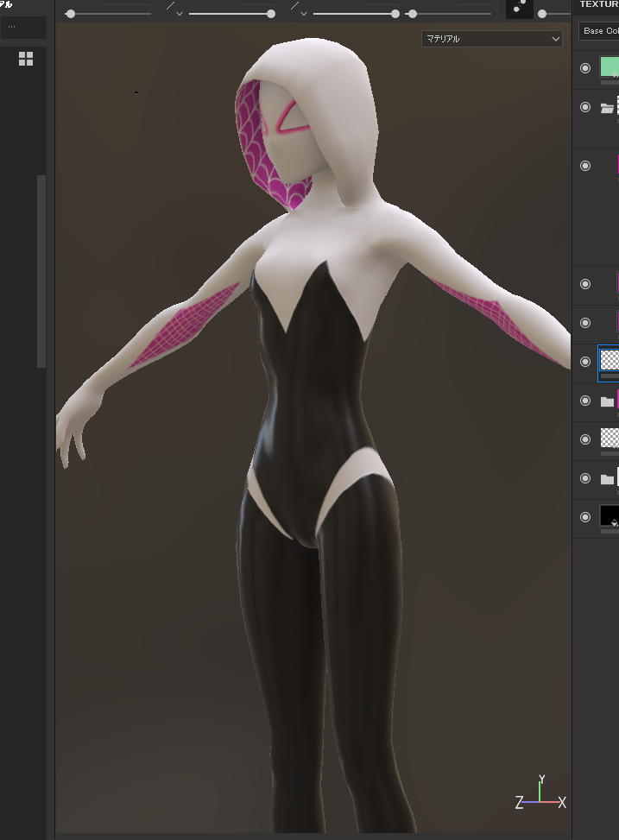Open the マテリアル viewport mode dropdown
The width and height of the screenshot is (619, 840).
coord(492,39)
